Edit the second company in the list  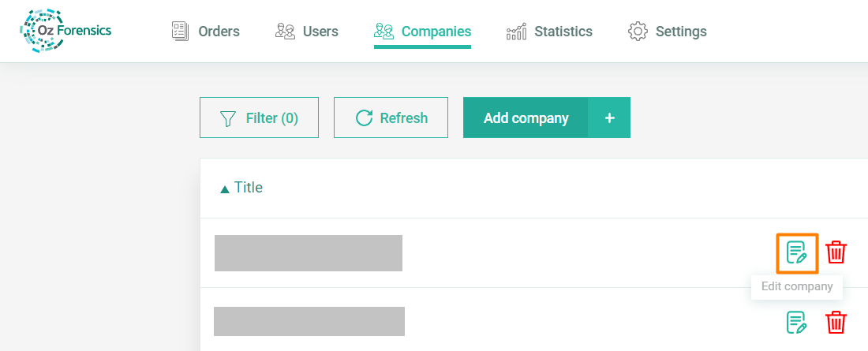(797, 322)
